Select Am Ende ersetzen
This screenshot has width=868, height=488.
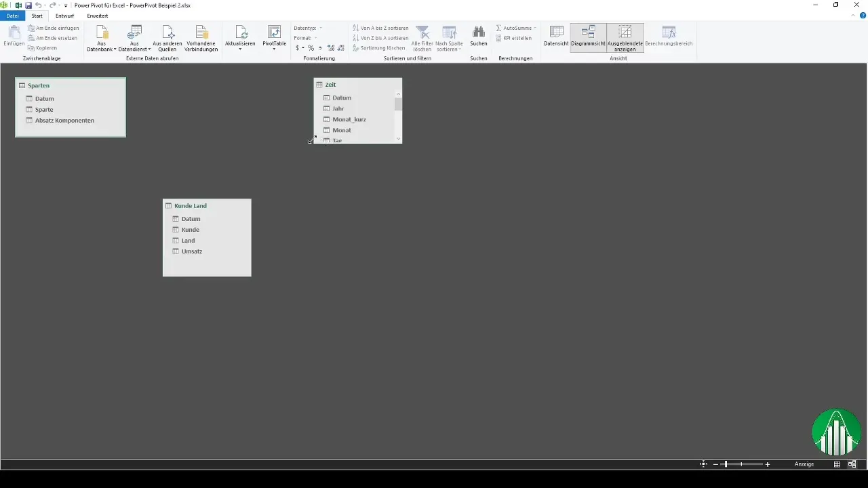pyautogui.click(x=53, y=38)
